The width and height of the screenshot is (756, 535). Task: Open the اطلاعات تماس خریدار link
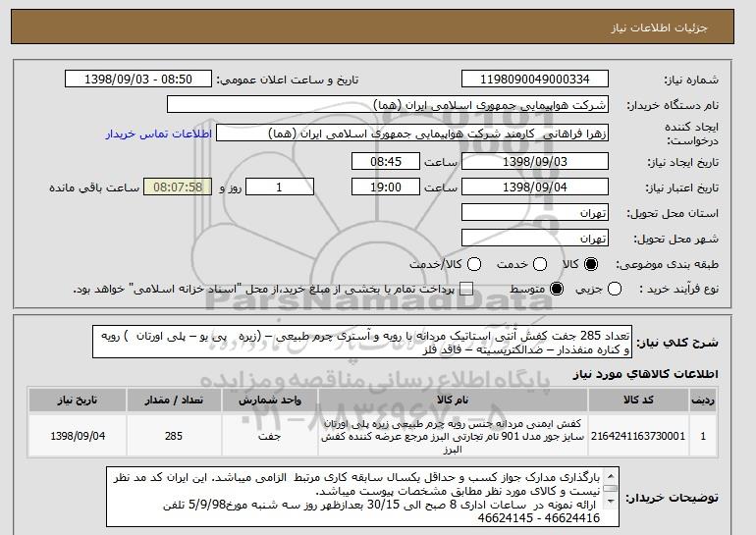pos(159,134)
